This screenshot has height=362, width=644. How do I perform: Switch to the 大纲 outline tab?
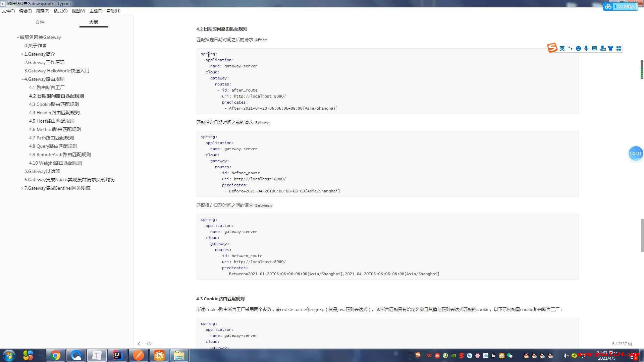(94, 22)
